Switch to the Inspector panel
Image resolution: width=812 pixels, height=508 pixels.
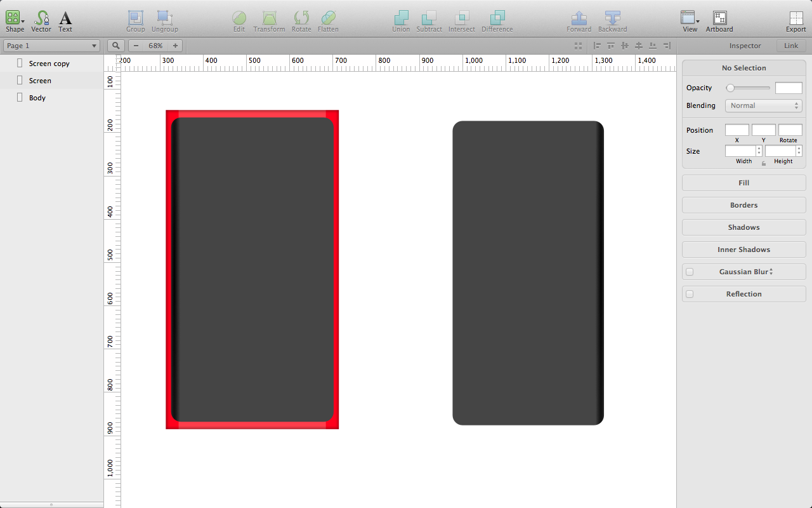tap(745, 45)
